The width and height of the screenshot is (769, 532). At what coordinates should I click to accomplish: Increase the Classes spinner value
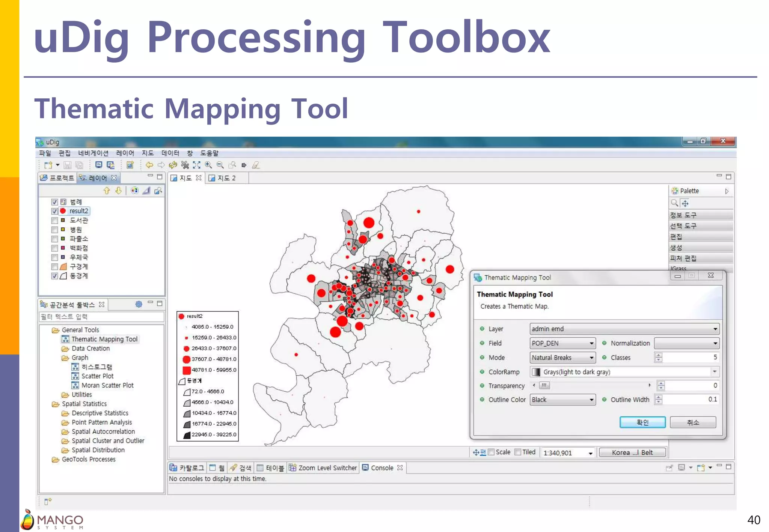click(659, 355)
